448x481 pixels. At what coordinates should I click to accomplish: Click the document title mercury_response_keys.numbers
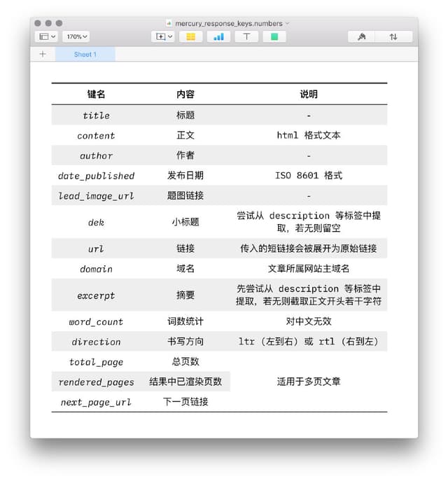[228, 23]
